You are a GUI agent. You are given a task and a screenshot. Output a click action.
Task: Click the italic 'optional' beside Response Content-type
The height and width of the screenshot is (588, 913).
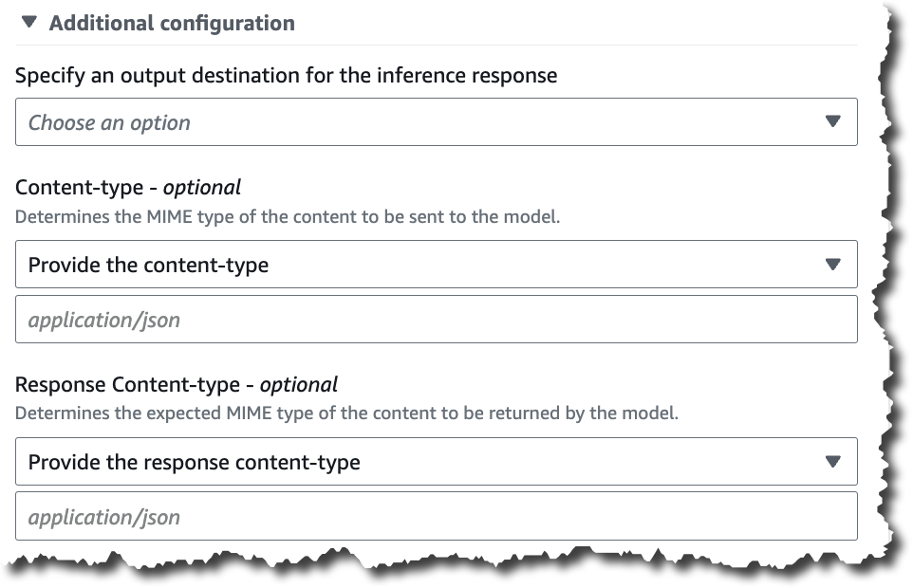click(x=298, y=384)
